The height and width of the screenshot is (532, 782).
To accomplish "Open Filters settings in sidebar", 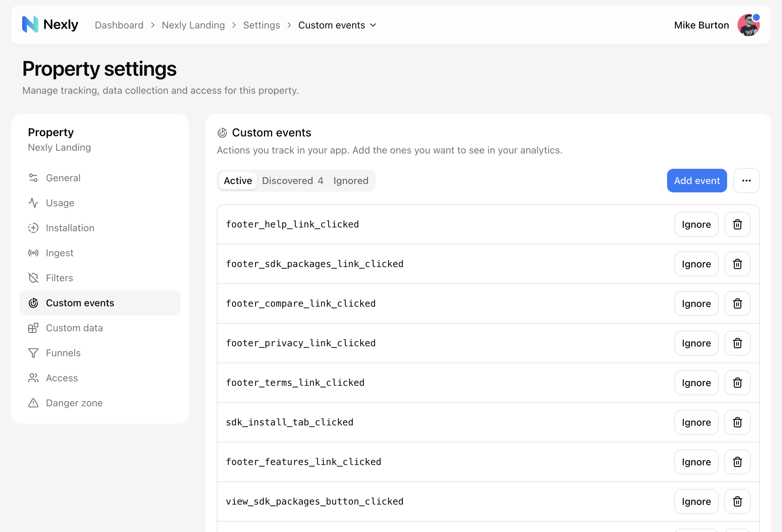I will [100, 278].
